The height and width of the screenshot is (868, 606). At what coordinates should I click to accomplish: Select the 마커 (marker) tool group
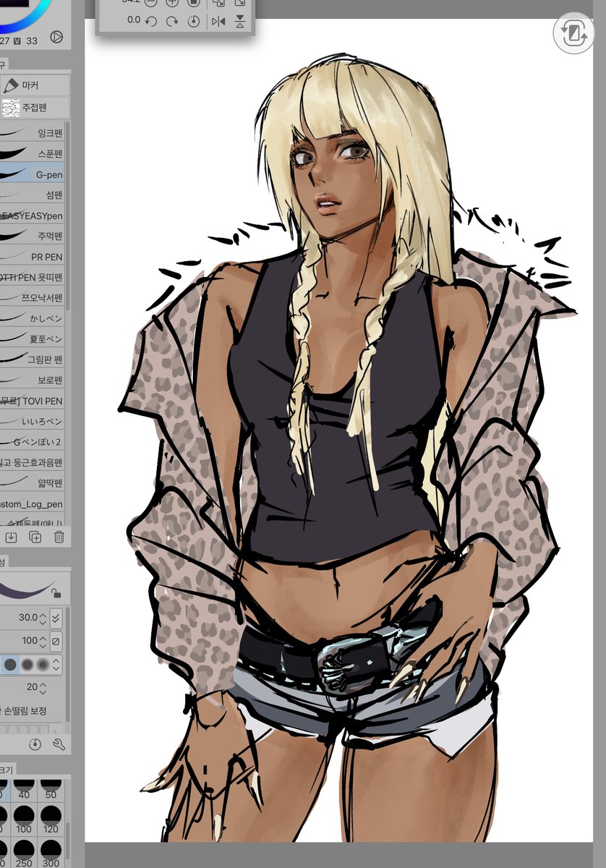pos(35,85)
